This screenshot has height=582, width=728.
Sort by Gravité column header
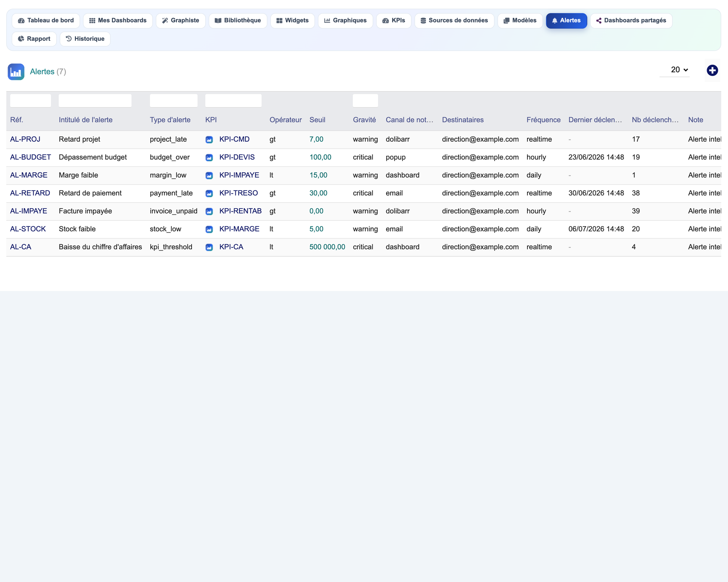click(364, 120)
